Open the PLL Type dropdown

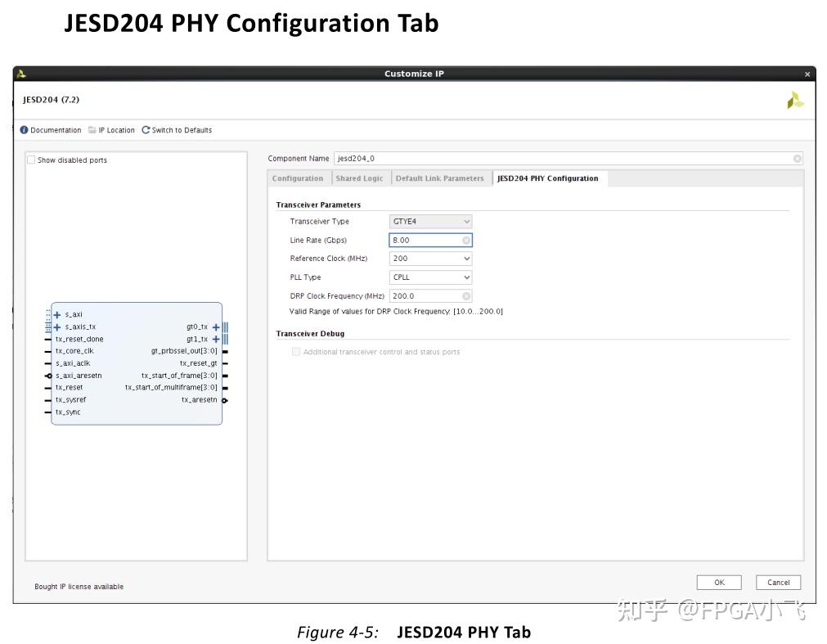click(466, 277)
